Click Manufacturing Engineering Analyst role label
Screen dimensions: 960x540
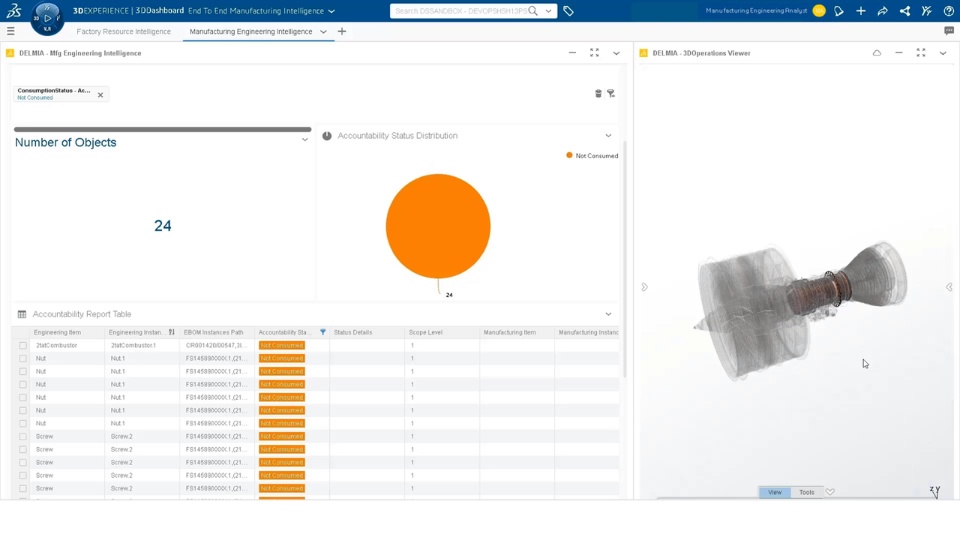click(756, 11)
